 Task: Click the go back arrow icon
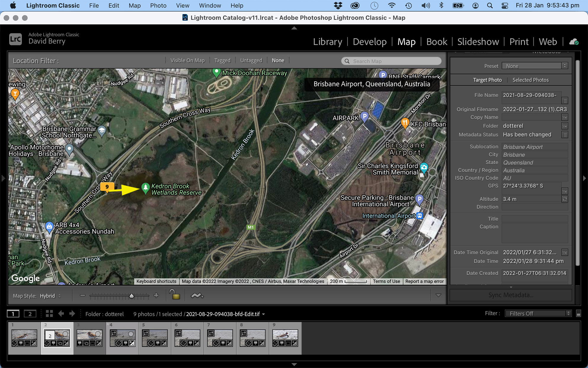61,314
